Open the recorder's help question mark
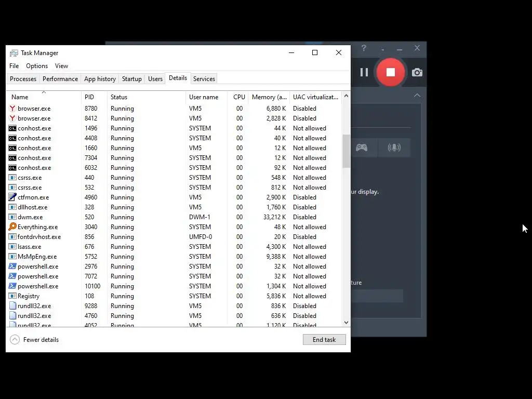The width and height of the screenshot is (532, 399). [x=364, y=48]
